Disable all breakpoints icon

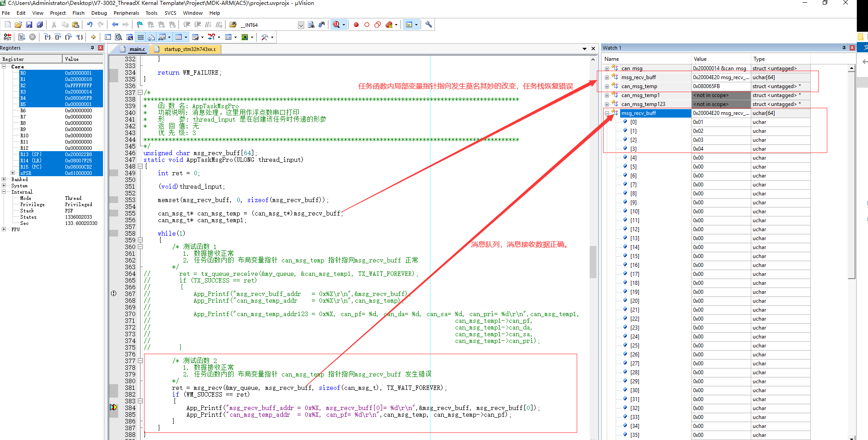pos(378,25)
